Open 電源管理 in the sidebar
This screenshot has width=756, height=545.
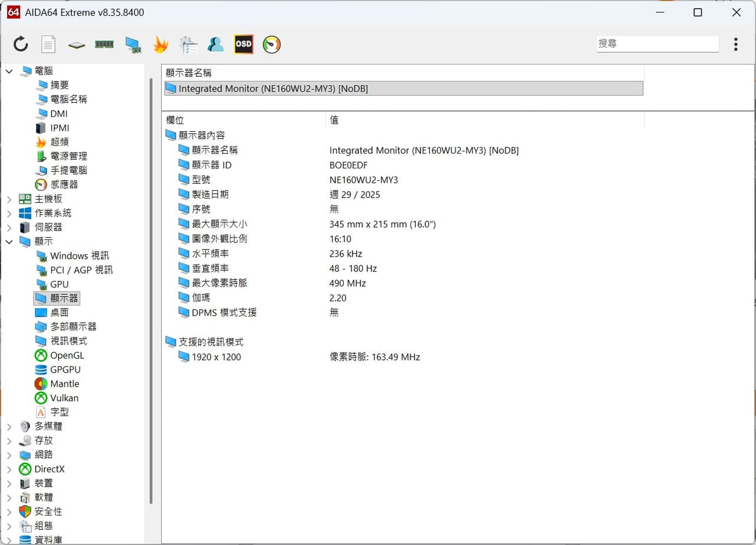[69, 156]
